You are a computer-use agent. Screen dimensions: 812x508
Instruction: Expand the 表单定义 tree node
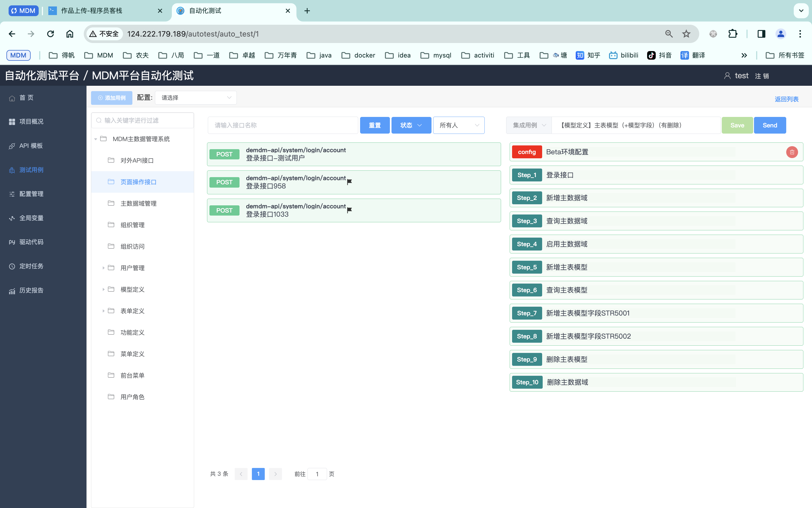103,311
